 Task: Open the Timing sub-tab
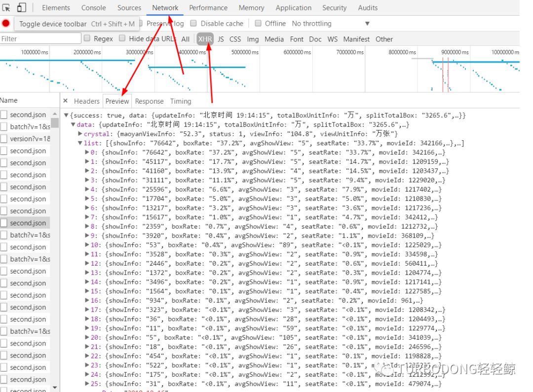181,101
